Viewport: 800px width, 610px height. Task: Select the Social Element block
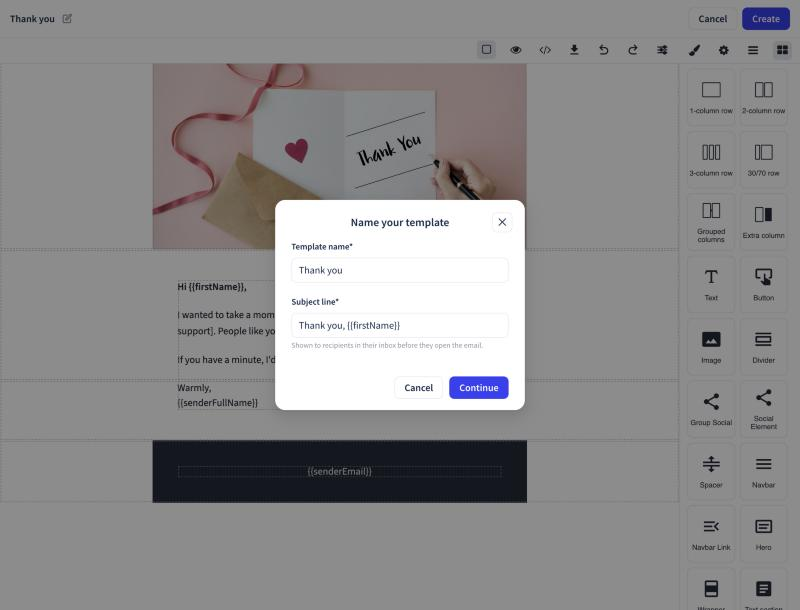tap(763, 409)
